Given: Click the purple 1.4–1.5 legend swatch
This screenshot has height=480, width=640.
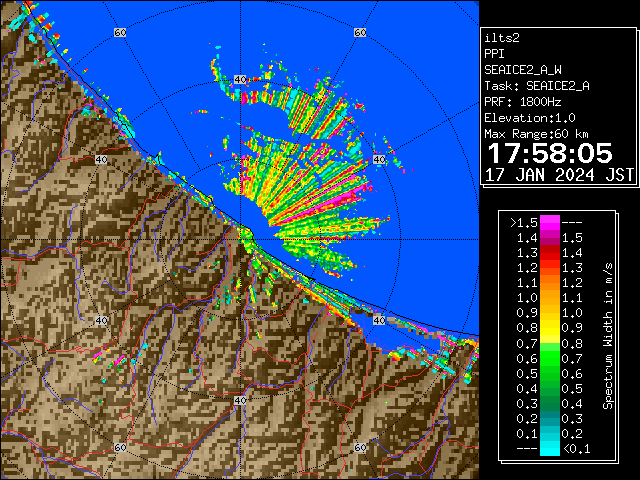Looking at the screenshot, I should pos(549,238).
